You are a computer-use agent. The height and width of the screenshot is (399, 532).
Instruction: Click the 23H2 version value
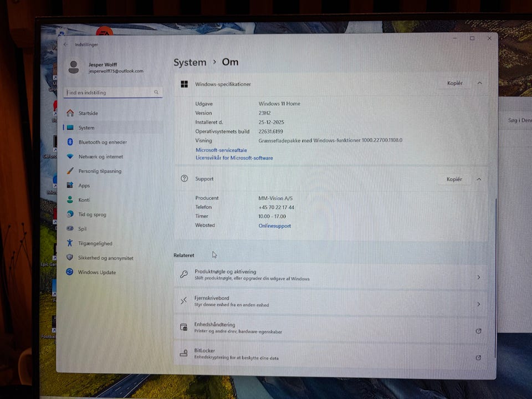coord(264,113)
